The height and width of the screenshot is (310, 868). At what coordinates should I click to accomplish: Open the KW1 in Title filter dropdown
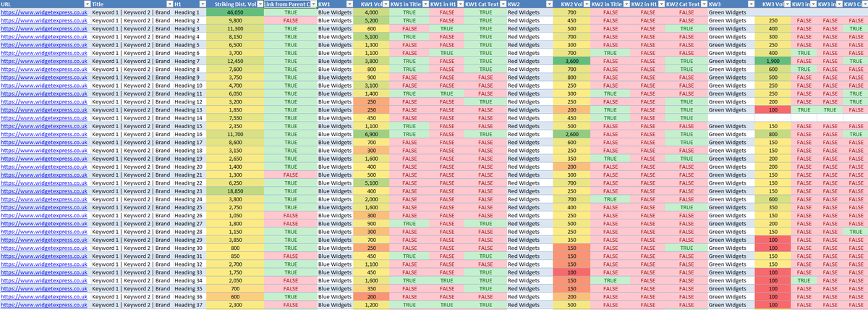426,4
